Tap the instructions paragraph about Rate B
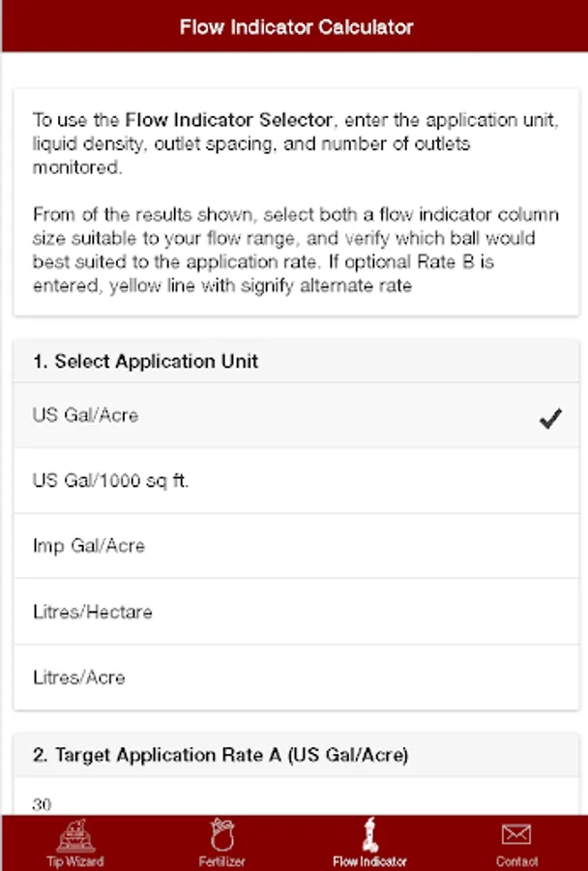The height and width of the screenshot is (871, 588). pos(296,250)
